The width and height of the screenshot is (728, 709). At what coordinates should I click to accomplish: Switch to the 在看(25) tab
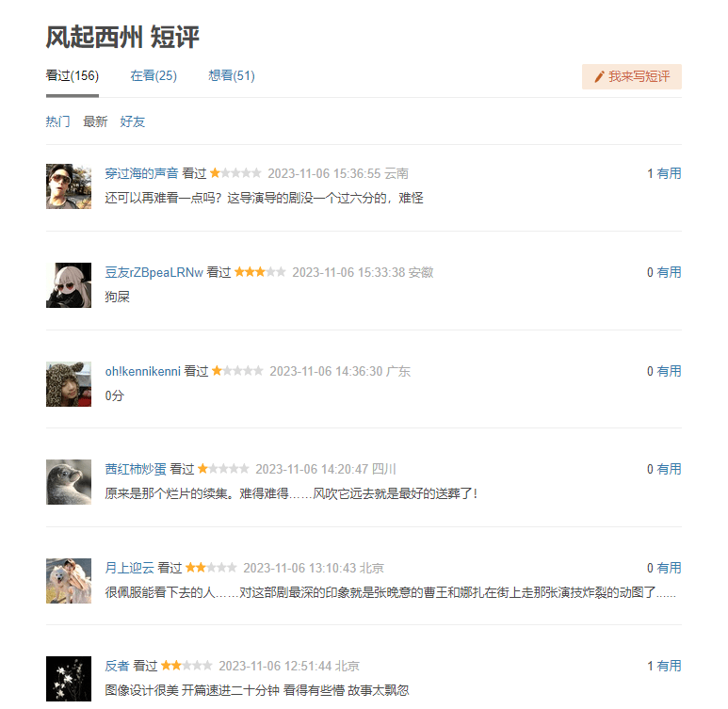click(154, 75)
